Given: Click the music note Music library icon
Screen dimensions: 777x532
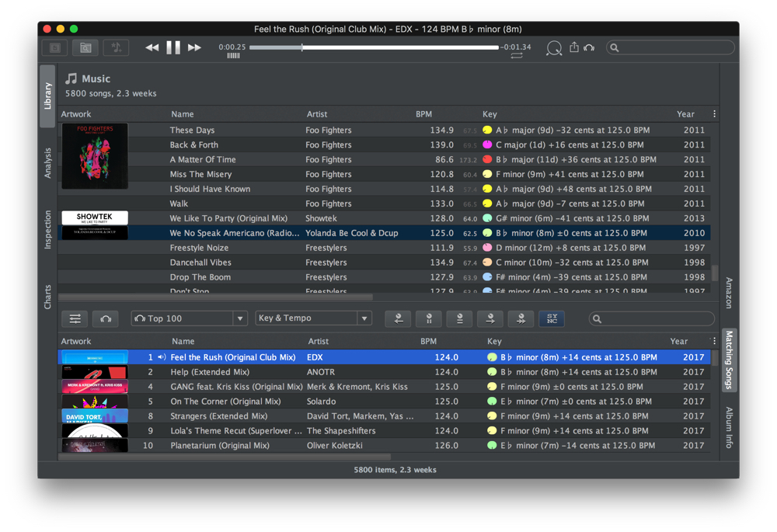Looking at the screenshot, I should [71, 78].
